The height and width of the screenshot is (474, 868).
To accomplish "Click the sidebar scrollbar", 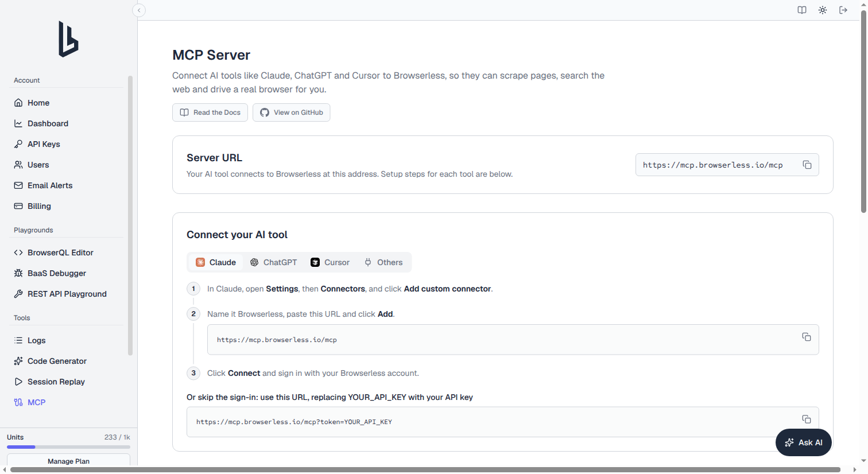I will point(130,215).
